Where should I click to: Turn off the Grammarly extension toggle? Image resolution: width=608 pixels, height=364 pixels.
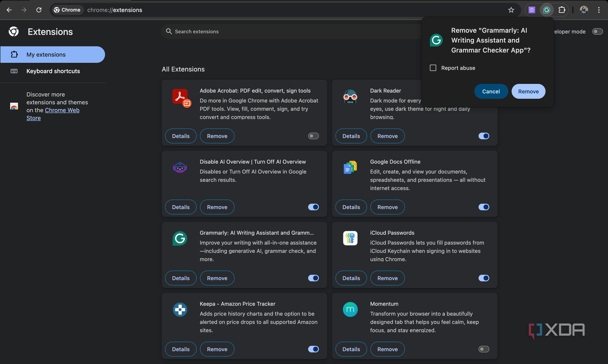[x=314, y=278]
